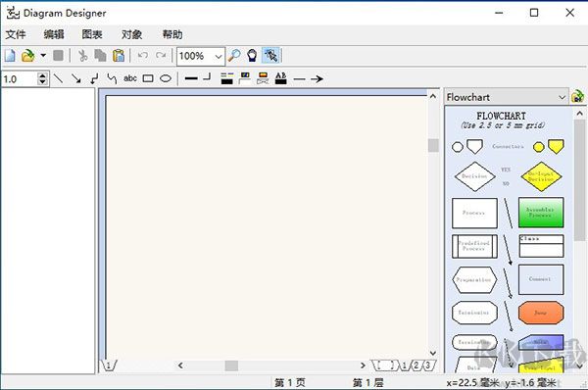Toggle the selection pointer tool
The image size is (588, 390).
pos(270,56)
